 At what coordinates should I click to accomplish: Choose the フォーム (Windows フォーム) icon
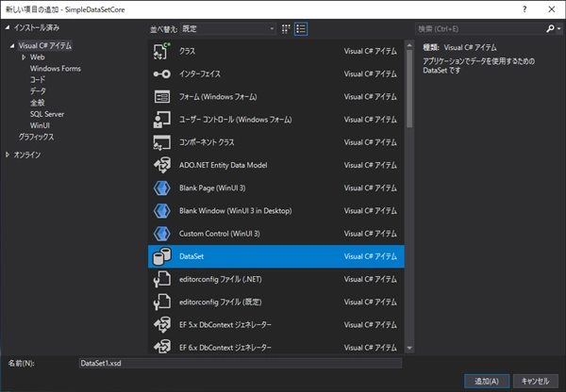[x=161, y=97]
